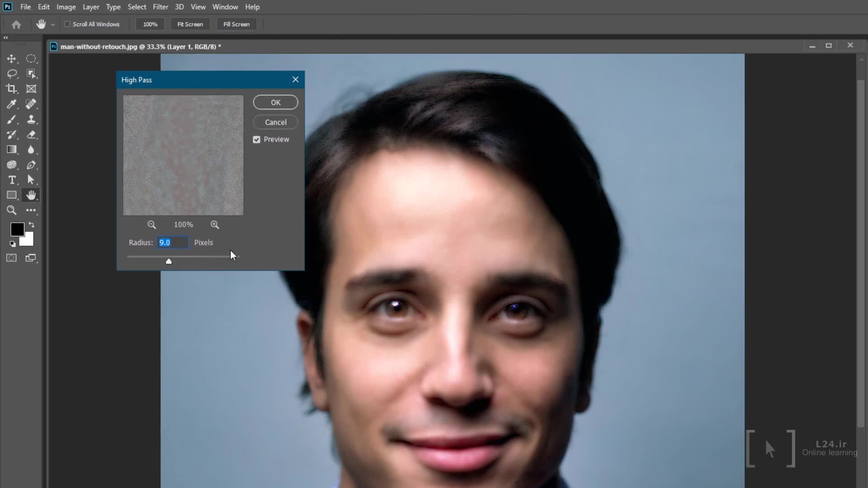Screen dimensions: 868x488
Task: Select the Horizontal Type tool
Action: (12, 180)
